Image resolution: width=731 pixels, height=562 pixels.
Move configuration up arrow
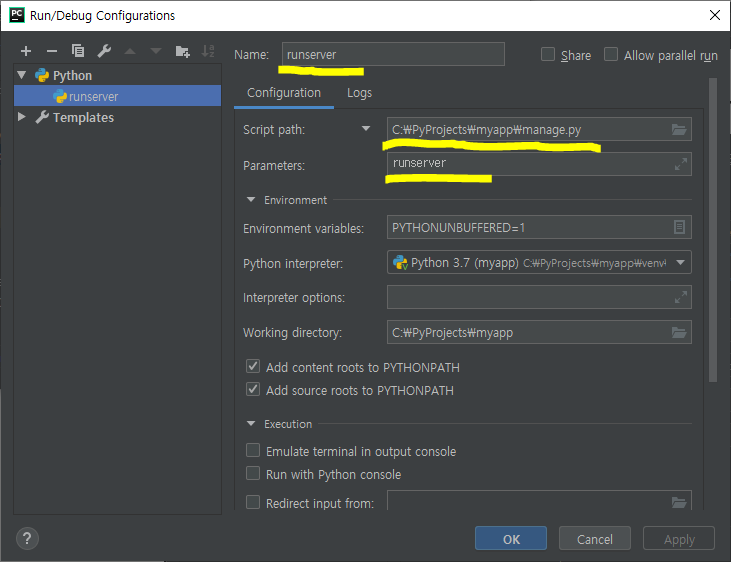[130, 51]
